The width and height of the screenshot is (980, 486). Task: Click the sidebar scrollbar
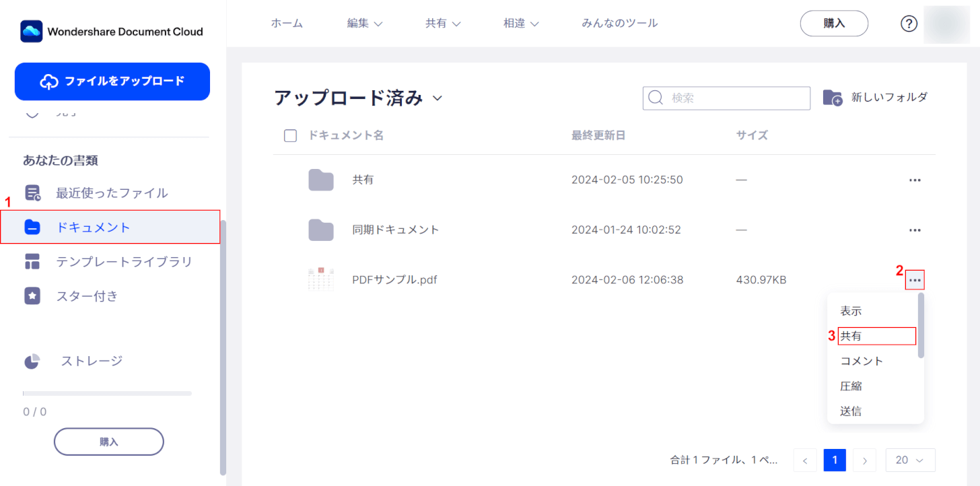pyautogui.click(x=223, y=348)
